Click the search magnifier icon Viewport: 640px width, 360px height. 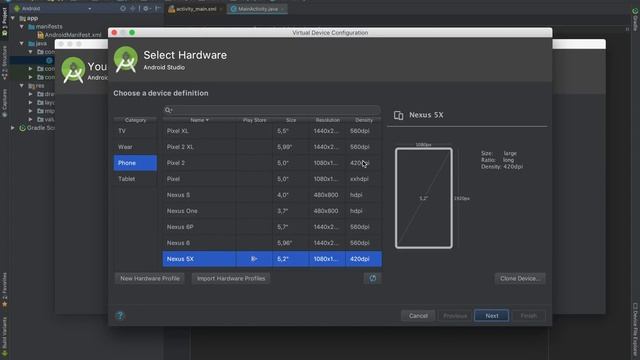click(x=168, y=110)
